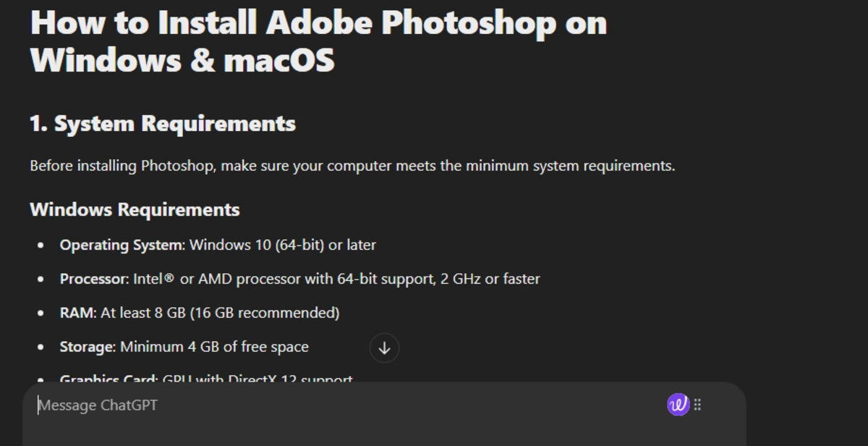Viewport: 868px width, 446px height.
Task: Click the partially hidden "Graphics Card" label
Action: 108,379
